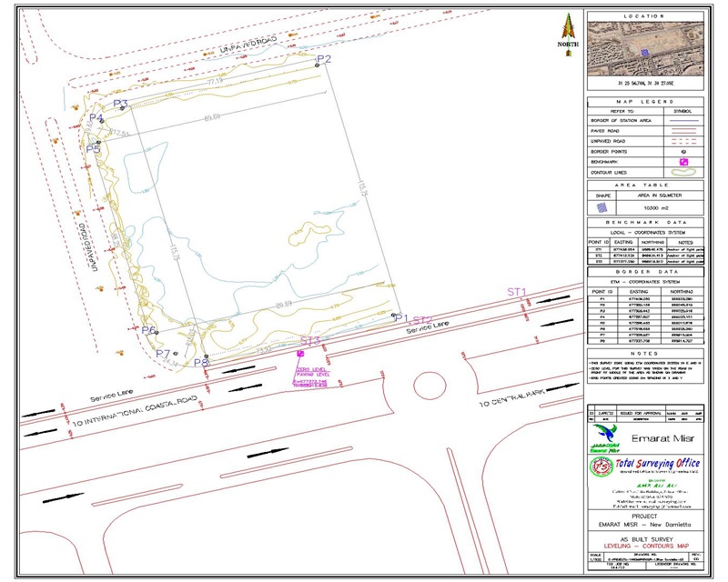Image resolution: width=728 pixels, height=582 pixels.
Task: Click the 'PAVED ROAD' legend entry
Action: [605, 131]
